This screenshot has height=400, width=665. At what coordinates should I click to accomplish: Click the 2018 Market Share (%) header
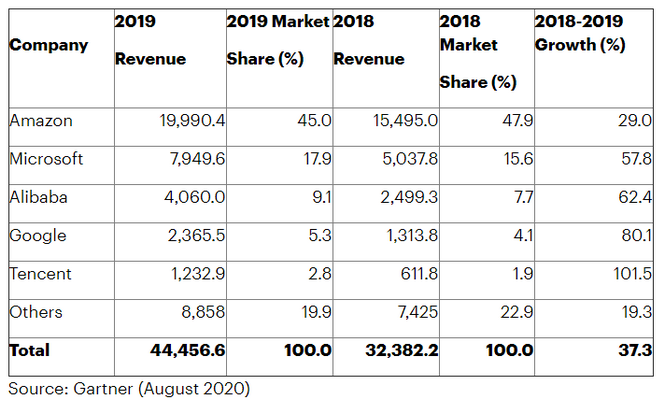coord(478,51)
